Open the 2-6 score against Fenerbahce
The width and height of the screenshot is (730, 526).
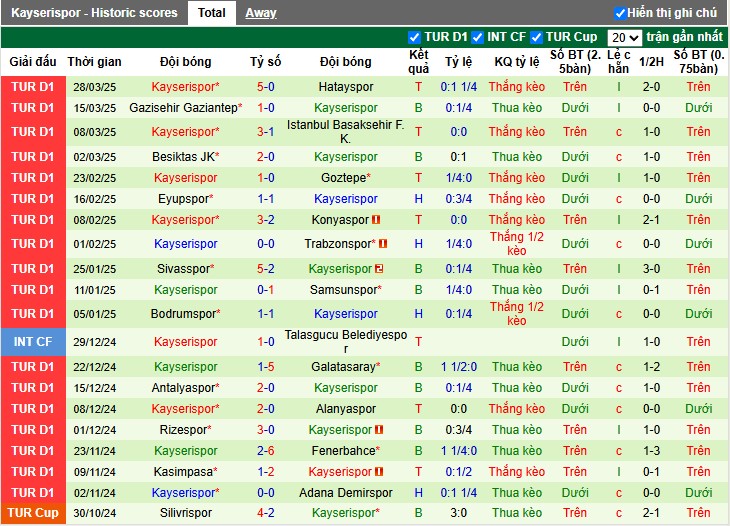tap(266, 451)
